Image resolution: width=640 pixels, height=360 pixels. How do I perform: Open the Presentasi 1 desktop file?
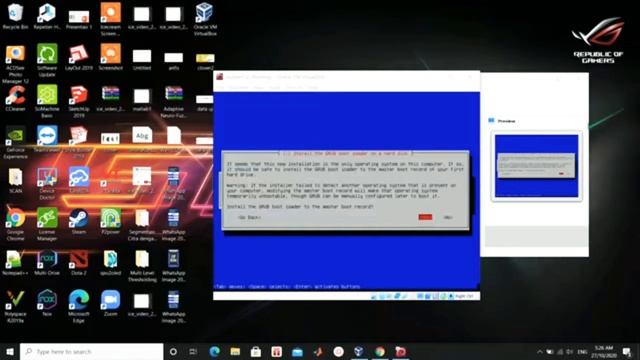79,19
